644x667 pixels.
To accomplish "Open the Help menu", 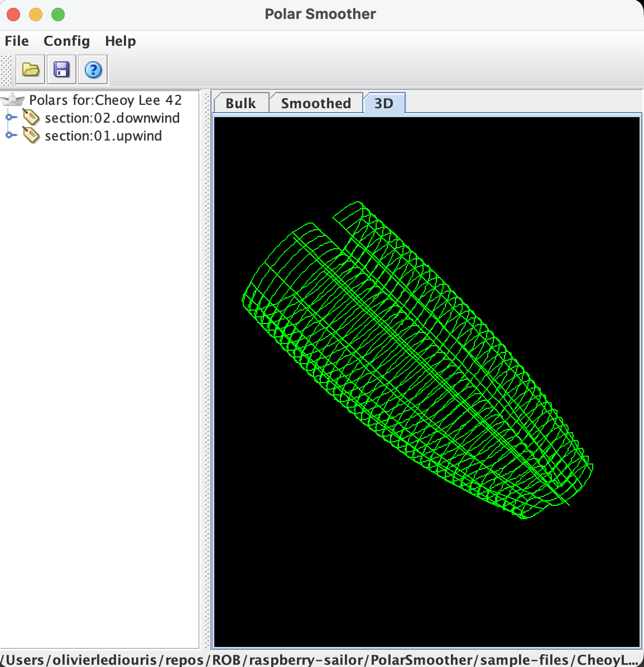I will [120, 41].
